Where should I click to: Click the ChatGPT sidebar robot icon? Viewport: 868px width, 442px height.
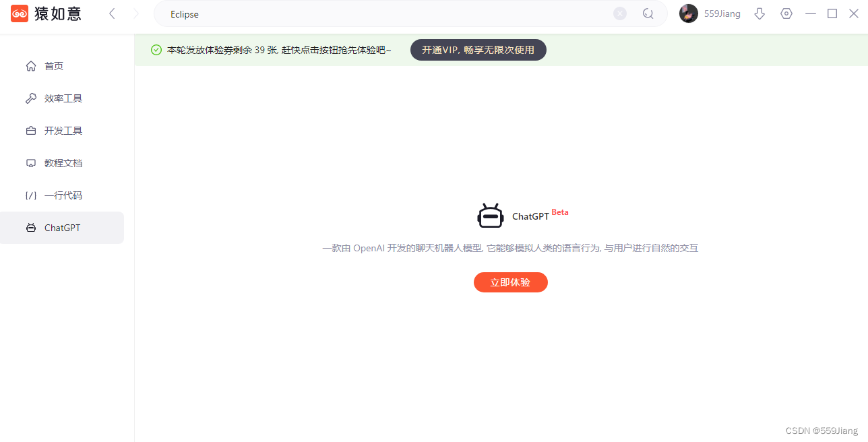point(31,228)
